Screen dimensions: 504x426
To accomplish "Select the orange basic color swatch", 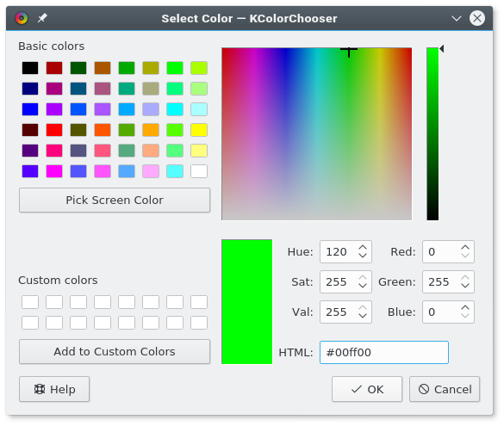I will (x=151, y=130).
